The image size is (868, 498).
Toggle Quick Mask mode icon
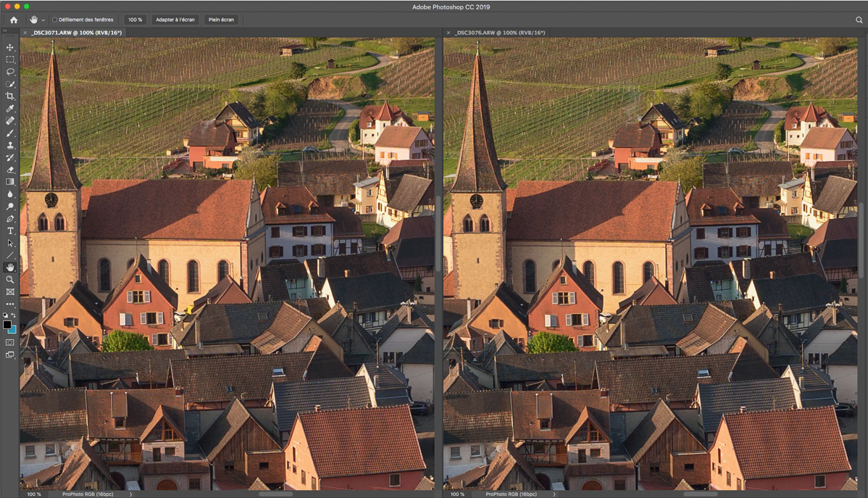[x=10, y=341]
